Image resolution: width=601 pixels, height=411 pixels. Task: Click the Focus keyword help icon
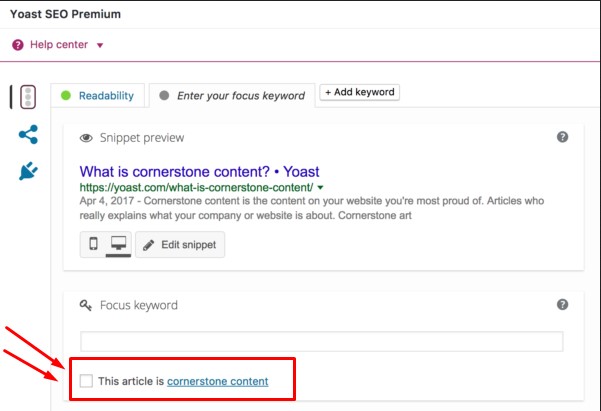coord(563,304)
